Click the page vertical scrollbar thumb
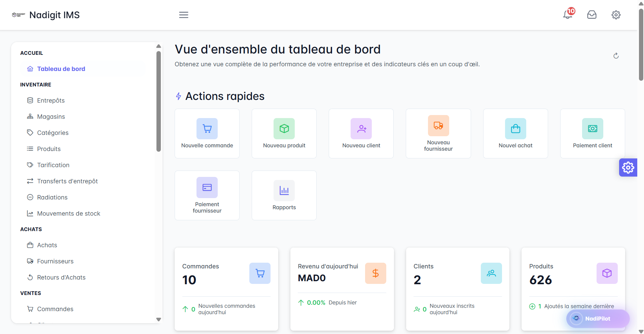644x334 pixels. point(641,45)
